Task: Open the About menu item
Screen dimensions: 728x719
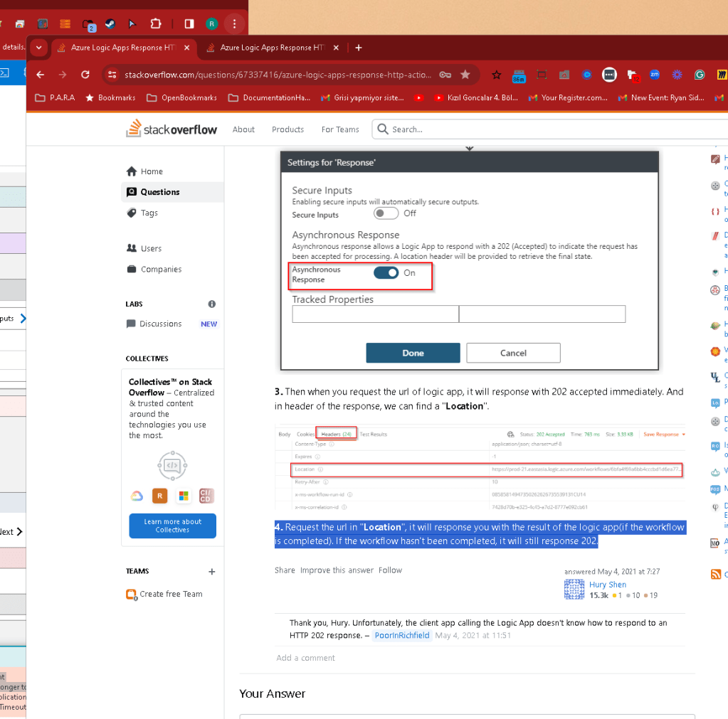Action: (243, 129)
